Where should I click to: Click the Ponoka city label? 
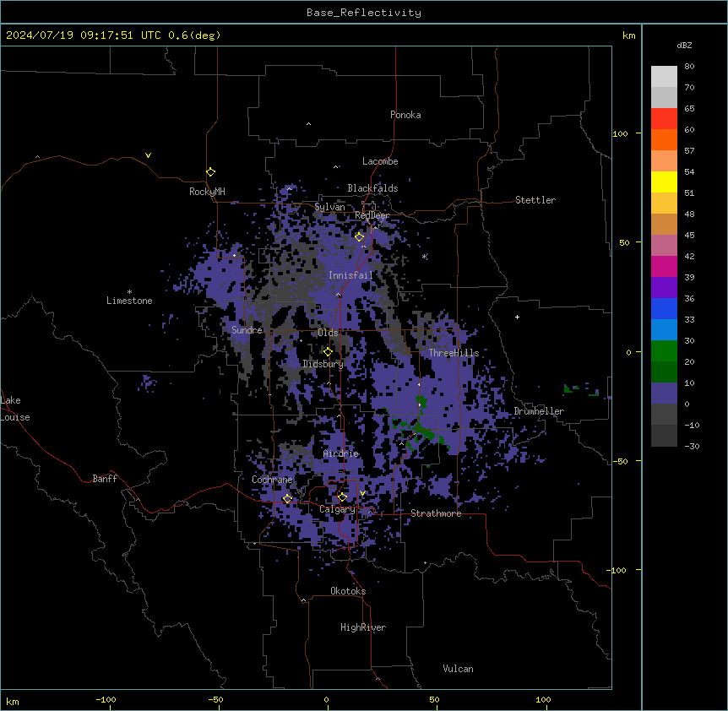click(x=405, y=115)
